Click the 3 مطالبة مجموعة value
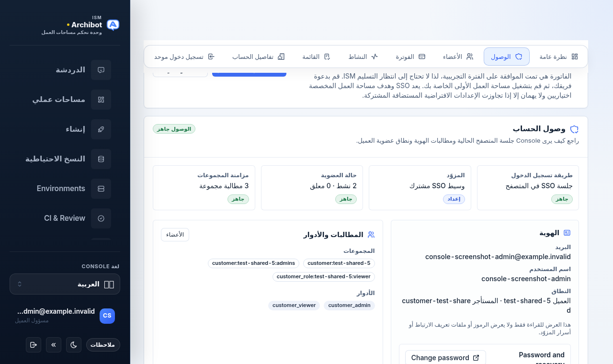The image size is (613, 364). pos(224,186)
